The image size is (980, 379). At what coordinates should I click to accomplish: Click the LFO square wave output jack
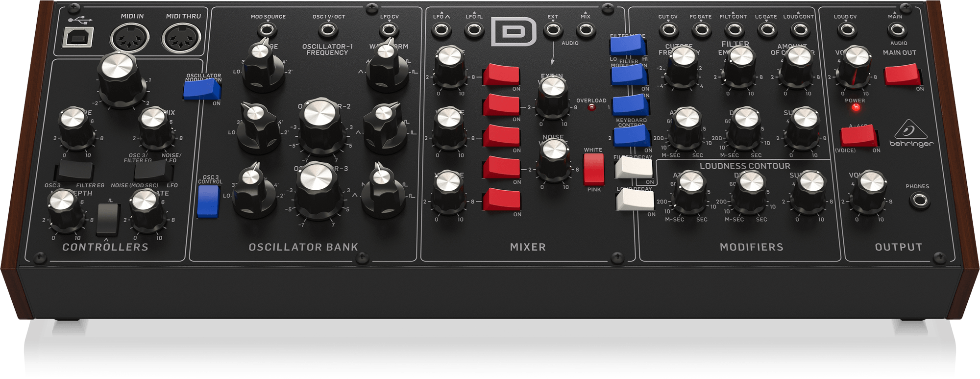pyautogui.click(x=474, y=31)
